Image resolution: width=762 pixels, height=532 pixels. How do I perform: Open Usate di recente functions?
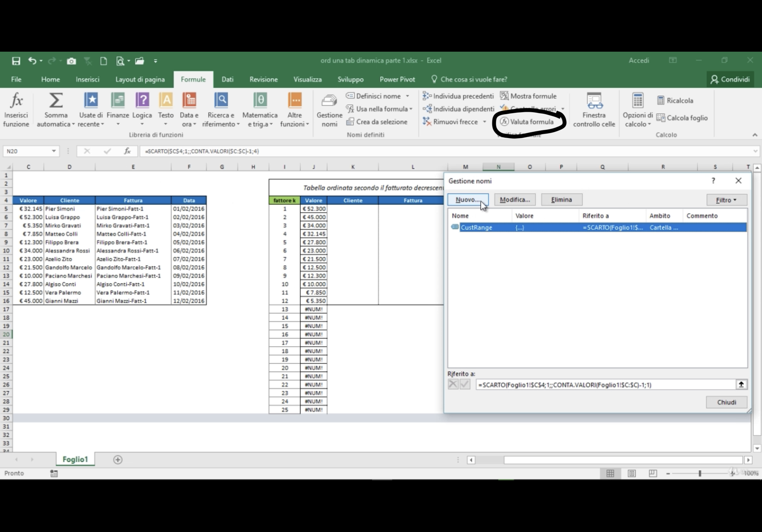tap(91, 109)
